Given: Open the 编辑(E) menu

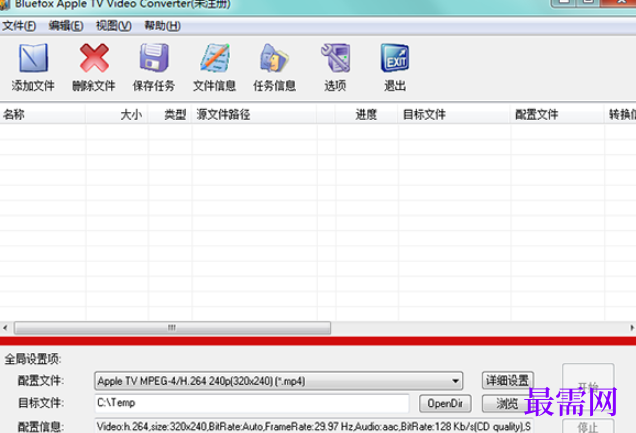Looking at the screenshot, I should point(66,26).
